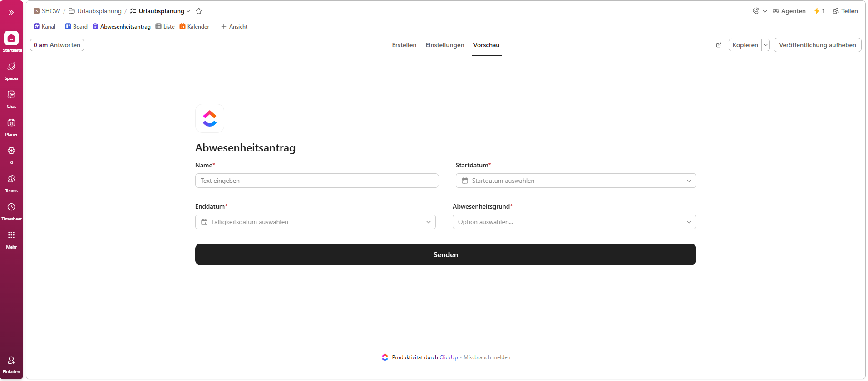Expand the collapsed sidebar with double chevron
Image resolution: width=868 pixels, height=381 pixels.
pos(11,12)
